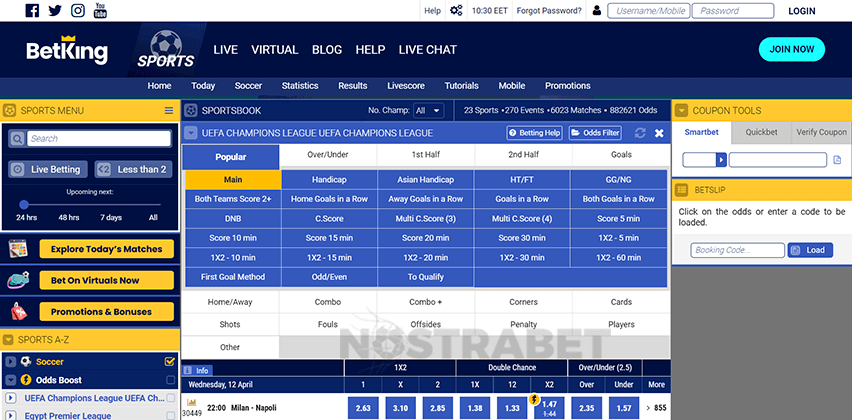Viewport: 852px width, 420px height.
Task: Switch to the Over/Under market tab
Action: coord(328,155)
